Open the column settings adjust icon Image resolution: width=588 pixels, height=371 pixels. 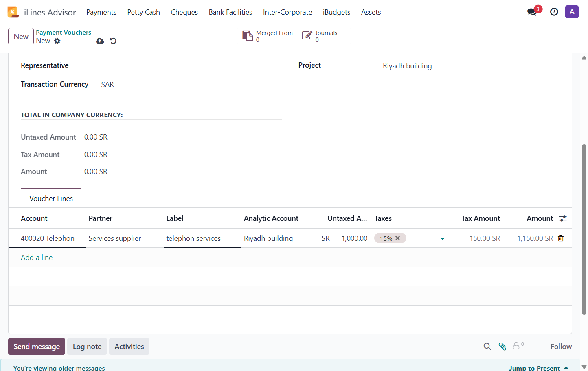[x=563, y=218]
